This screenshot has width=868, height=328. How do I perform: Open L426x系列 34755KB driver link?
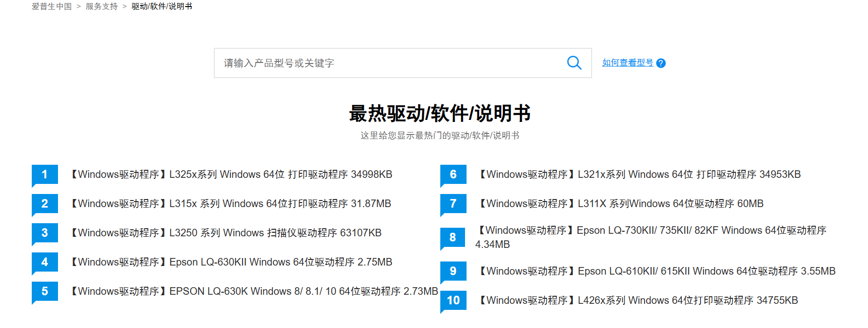(636, 300)
